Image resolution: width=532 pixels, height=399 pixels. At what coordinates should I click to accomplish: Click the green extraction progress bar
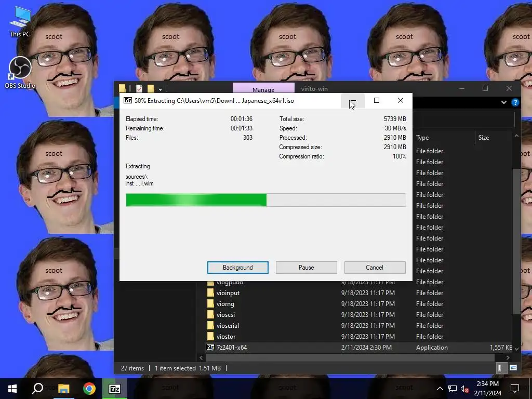(x=265, y=200)
